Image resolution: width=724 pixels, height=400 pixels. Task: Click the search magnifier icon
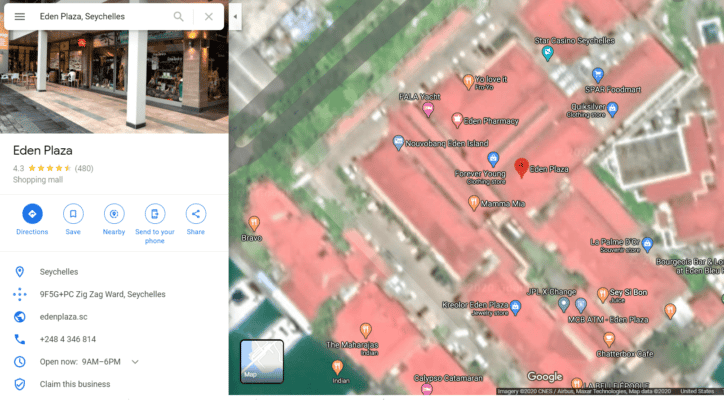tap(178, 17)
